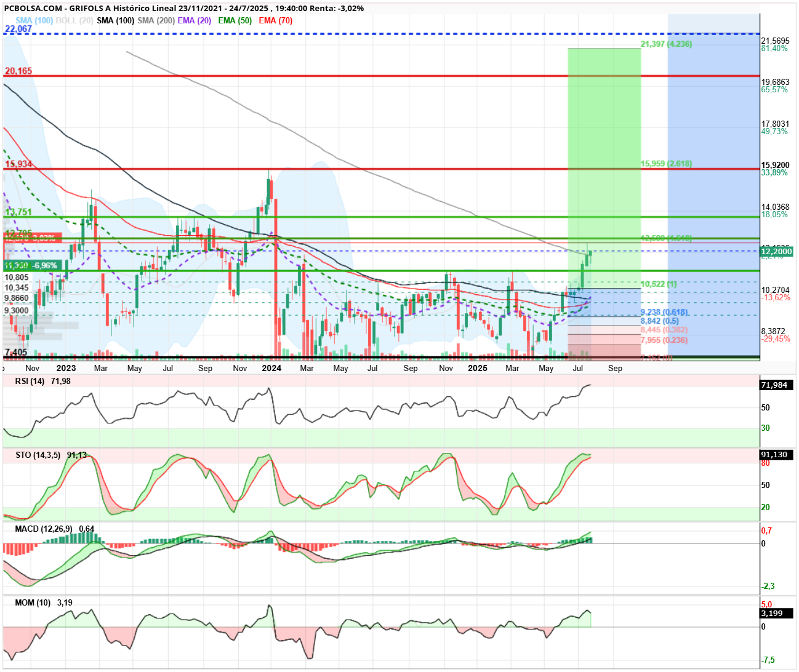Click the -29,45% percentage axis label
The height and width of the screenshot is (672, 799).
(x=776, y=338)
